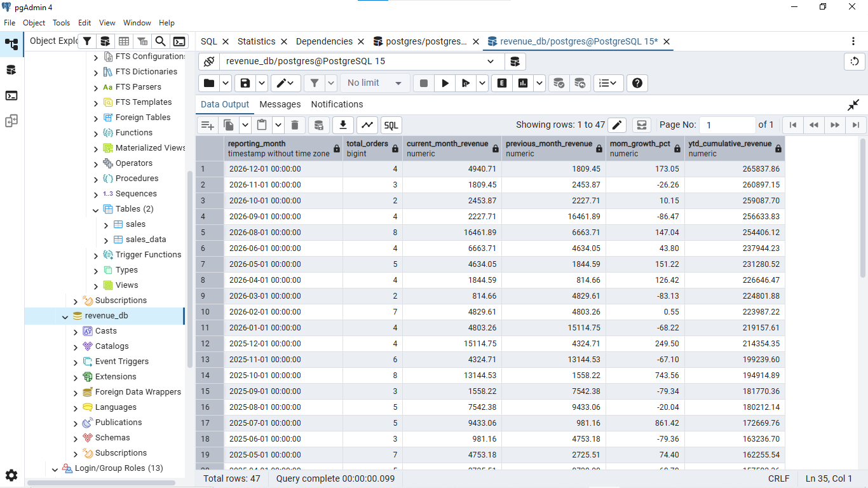This screenshot has height=488, width=868.
Task: Click the Save File disk icon
Action: pos(245,83)
